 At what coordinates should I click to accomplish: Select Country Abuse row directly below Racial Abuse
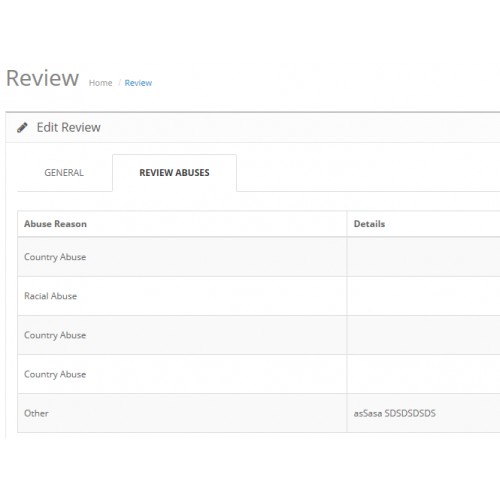click(259, 335)
